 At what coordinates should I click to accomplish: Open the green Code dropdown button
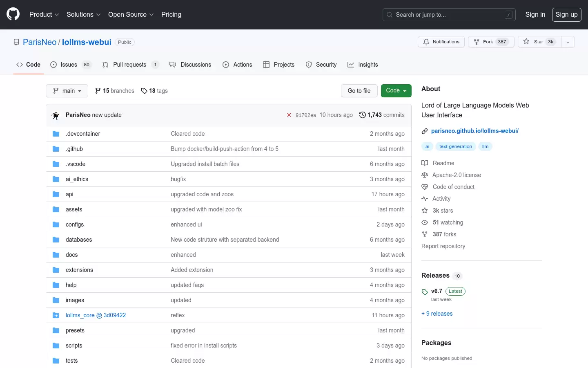(x=396, y=91)
